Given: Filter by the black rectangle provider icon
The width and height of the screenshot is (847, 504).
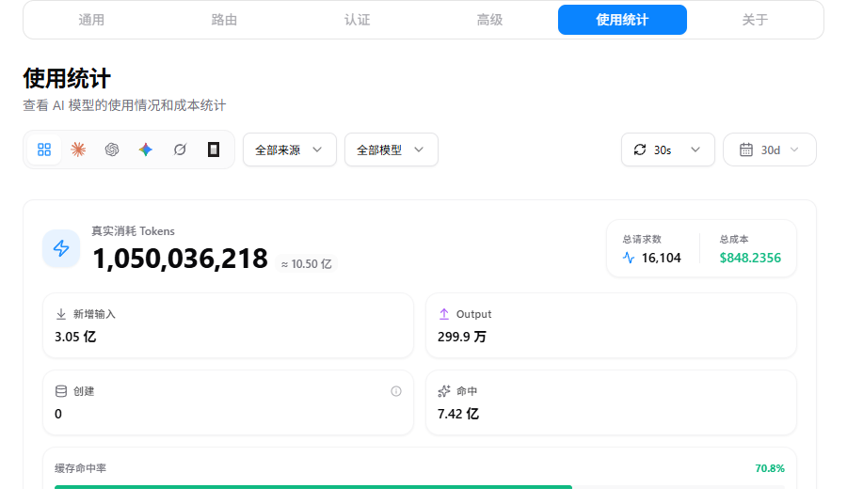Looking at the screenshot, I should point(214,150).
